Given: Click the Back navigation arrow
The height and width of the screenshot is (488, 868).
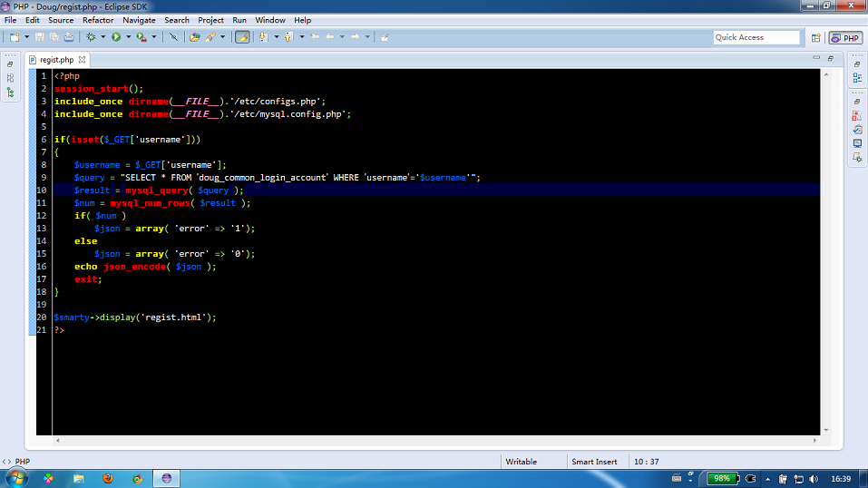Looking at the screenshot, I should [330, 37].
